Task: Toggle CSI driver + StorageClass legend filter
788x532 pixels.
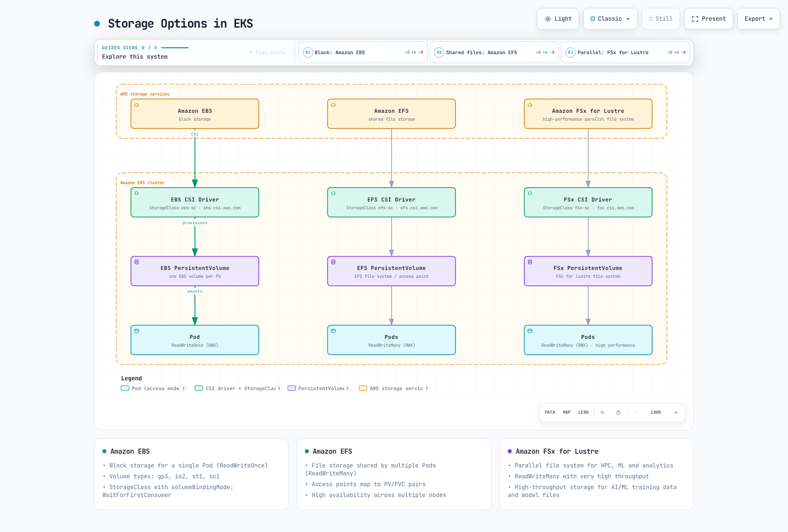Action: click(238, 388)
